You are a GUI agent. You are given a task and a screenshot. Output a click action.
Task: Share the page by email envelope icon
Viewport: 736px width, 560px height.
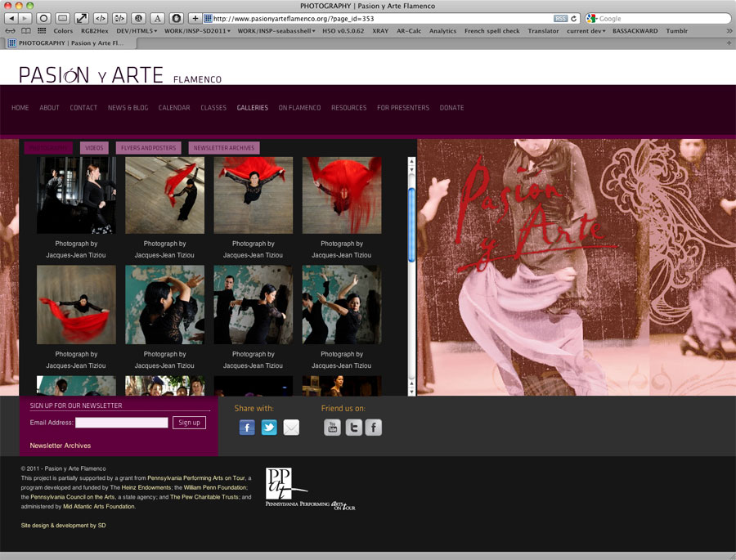click(x=291, y=428)
